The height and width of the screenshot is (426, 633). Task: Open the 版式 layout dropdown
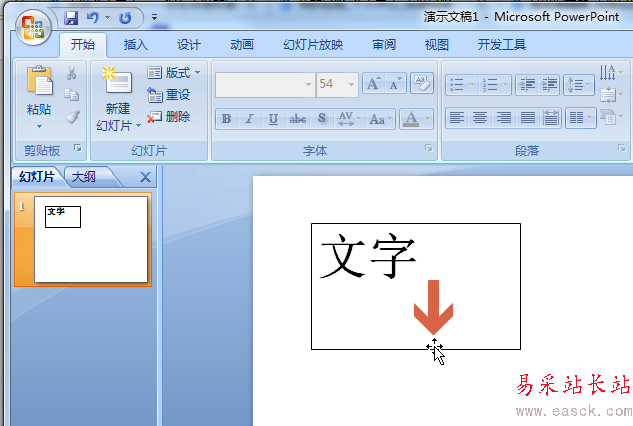[174, 73]
